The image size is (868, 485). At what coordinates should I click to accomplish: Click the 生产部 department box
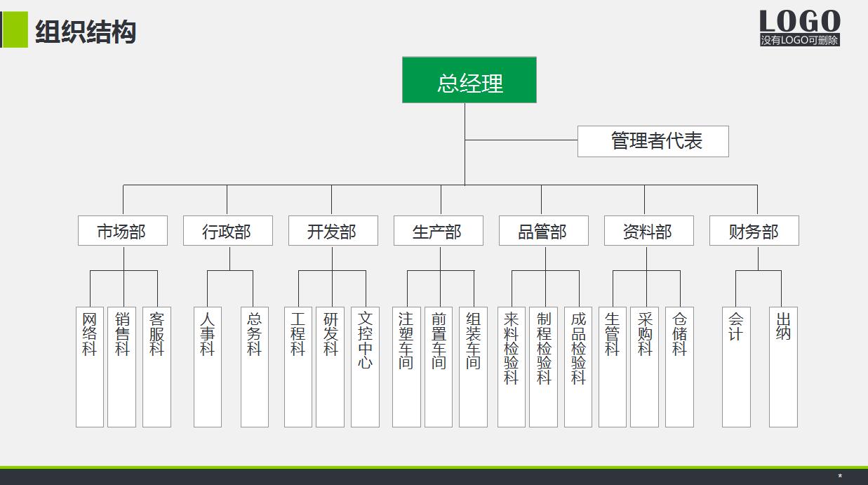click(439, 230)
